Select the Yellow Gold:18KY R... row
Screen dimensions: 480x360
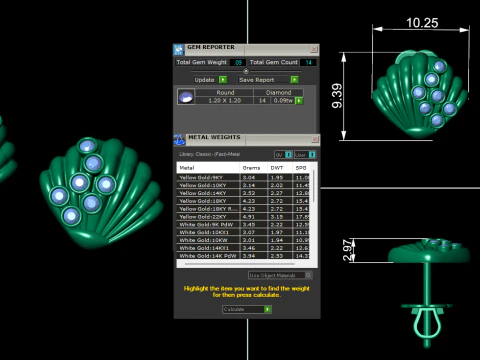(x=243, y=209)
